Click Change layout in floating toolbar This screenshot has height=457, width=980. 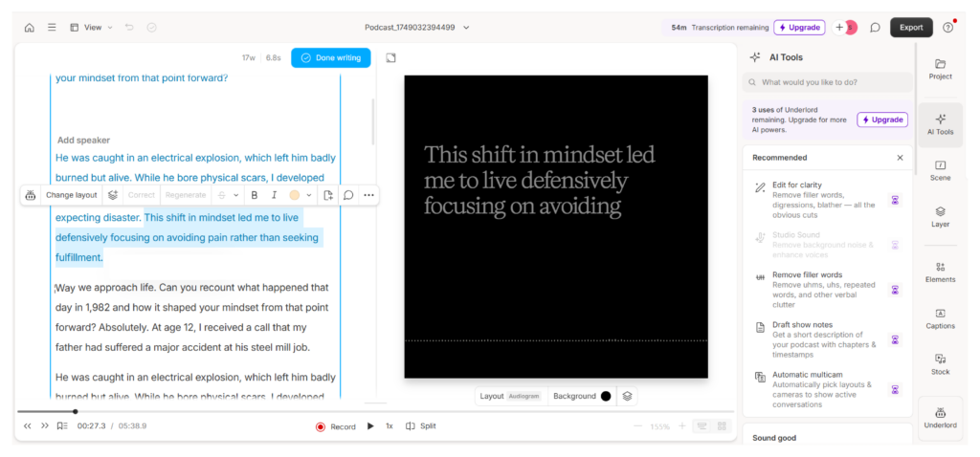(x=72, y=195)
